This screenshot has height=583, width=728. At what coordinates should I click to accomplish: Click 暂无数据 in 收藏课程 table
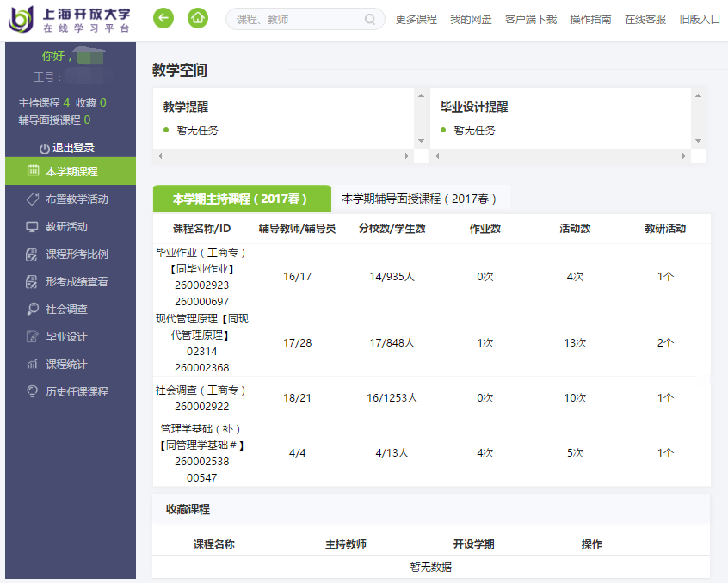coord(431,568)
